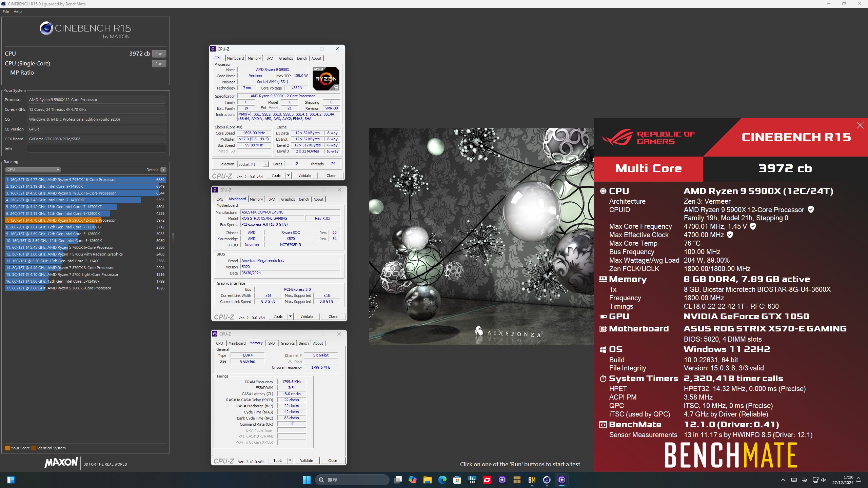Click the verified shield beside Max Effective Clock

[730, 235]
